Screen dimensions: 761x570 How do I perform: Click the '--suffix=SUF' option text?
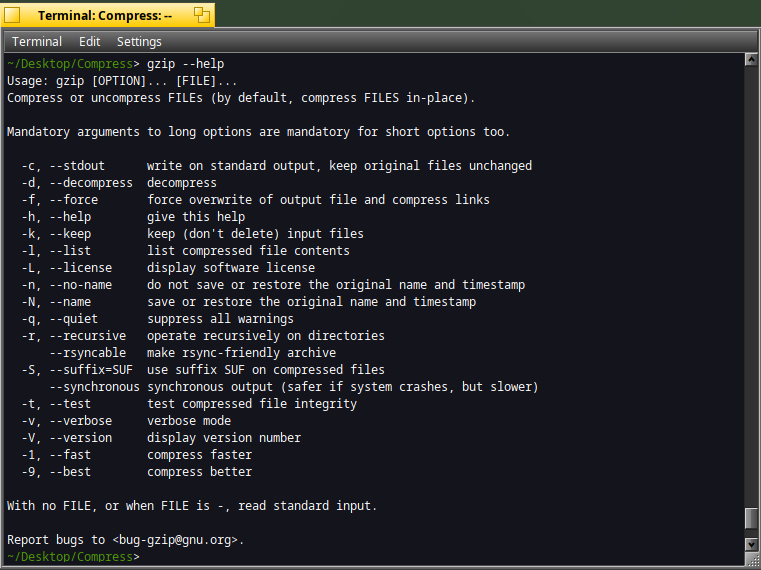(91, 370)
